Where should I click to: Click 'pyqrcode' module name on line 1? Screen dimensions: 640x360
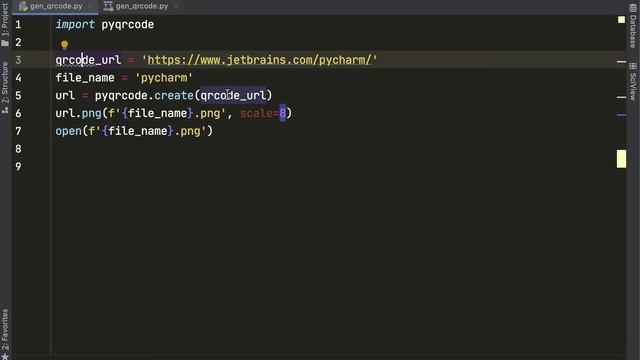click(128, 24)
